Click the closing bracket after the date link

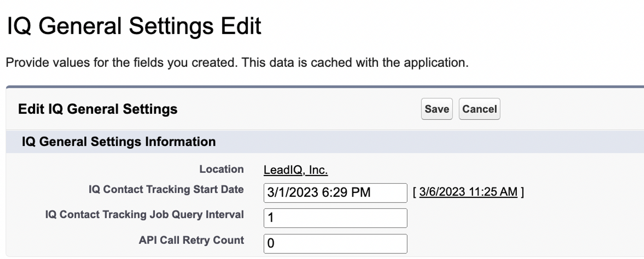tap(522, 192)
